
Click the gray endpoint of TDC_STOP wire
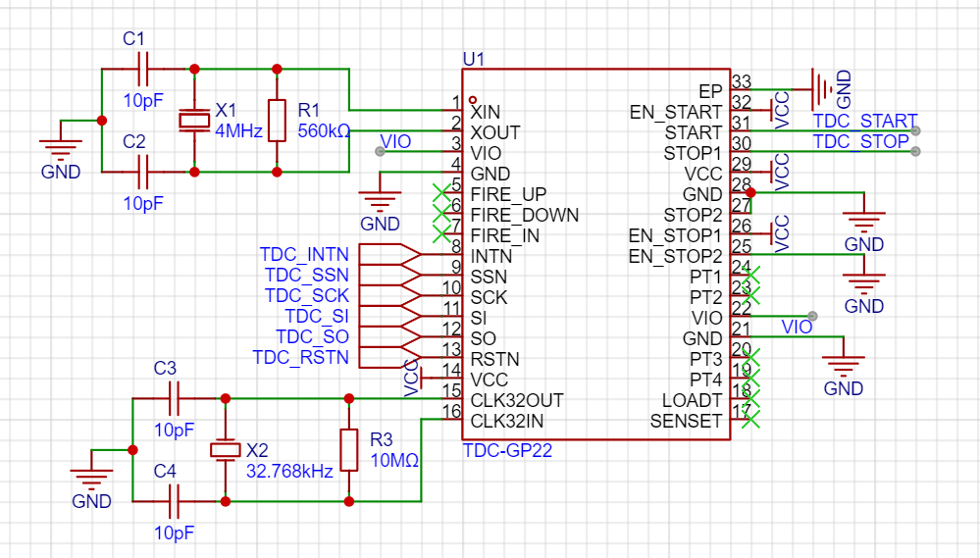tap(915, 151)
